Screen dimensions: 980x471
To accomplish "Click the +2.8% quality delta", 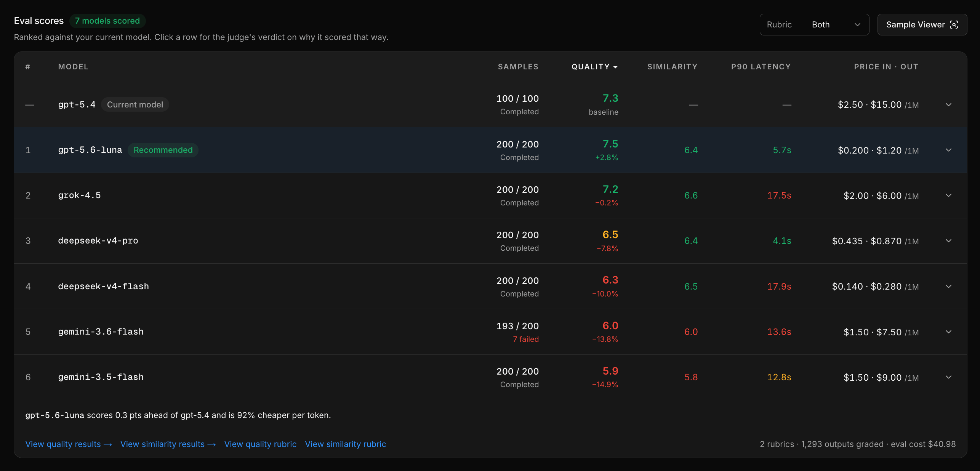I will point(607,157).
